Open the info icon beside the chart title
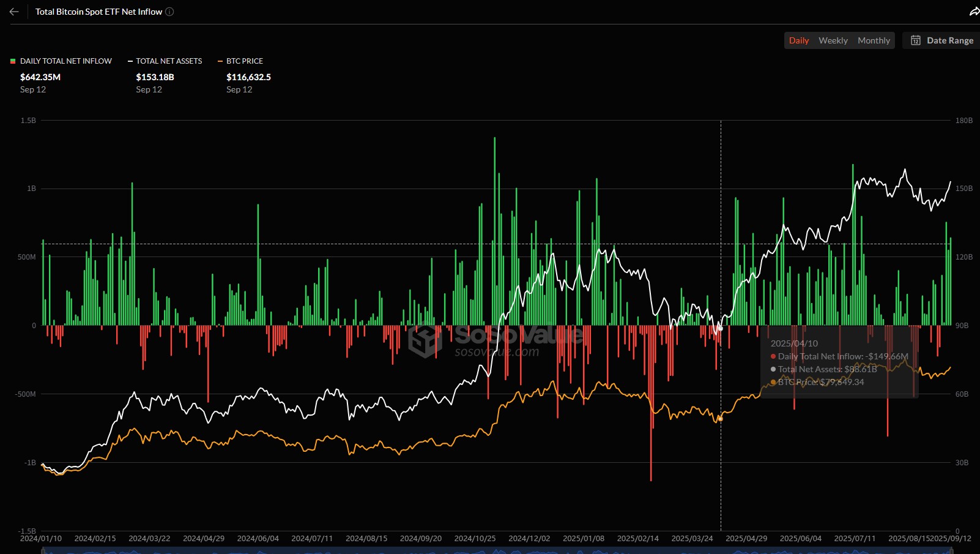Viewport: 980px width, 554px height. point(169,12)
